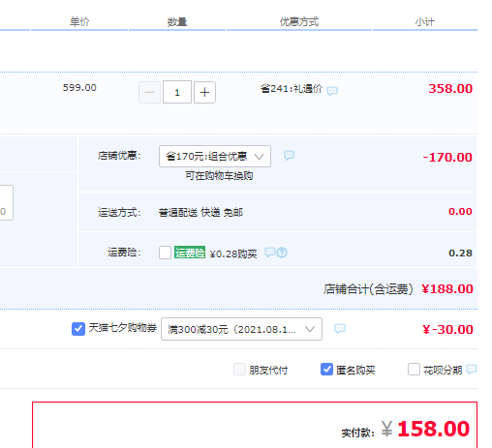
Task: Increase quantity with the plus button
Action: [204, 92]
